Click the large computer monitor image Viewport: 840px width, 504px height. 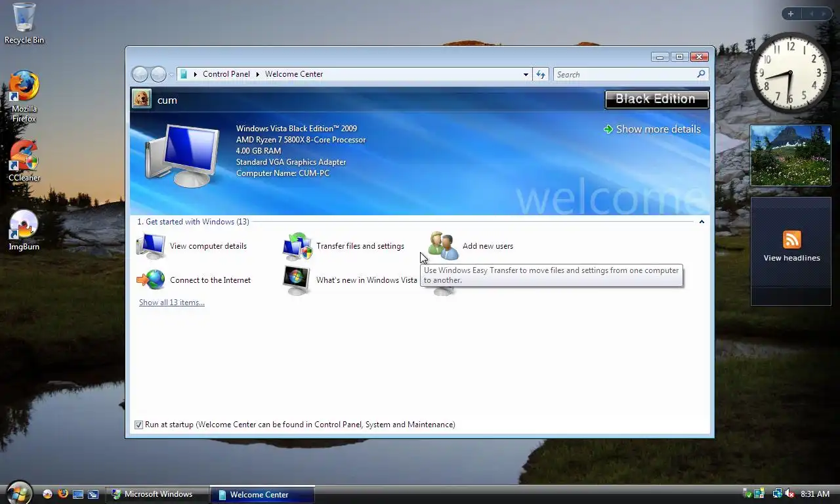(182, 156)
